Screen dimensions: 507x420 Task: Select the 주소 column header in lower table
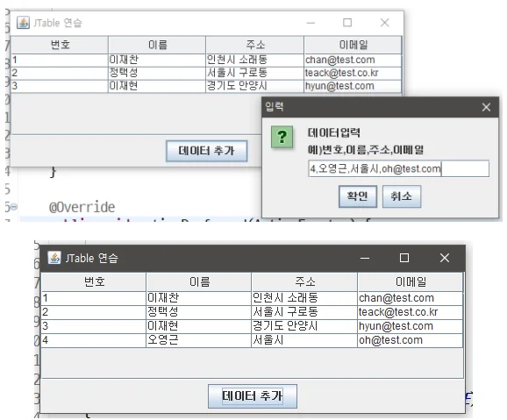pos(304,281)
